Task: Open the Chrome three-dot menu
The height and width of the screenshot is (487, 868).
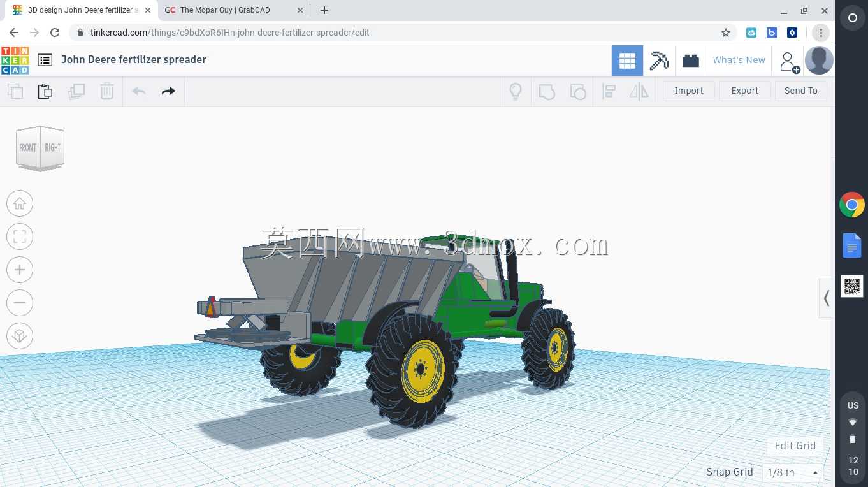Action: (821, 33)
